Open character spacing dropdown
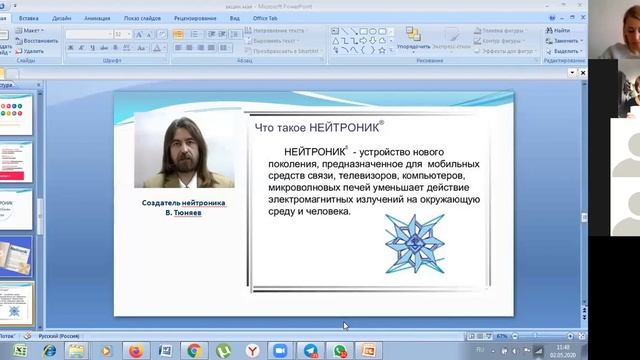The image size is (640, 360). 127,48
